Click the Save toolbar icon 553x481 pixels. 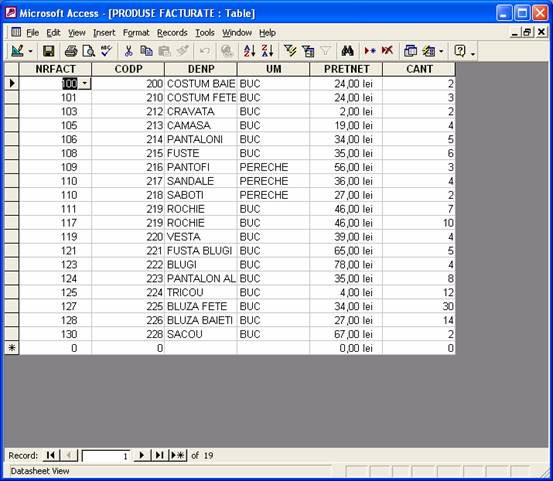pos(49,51)
